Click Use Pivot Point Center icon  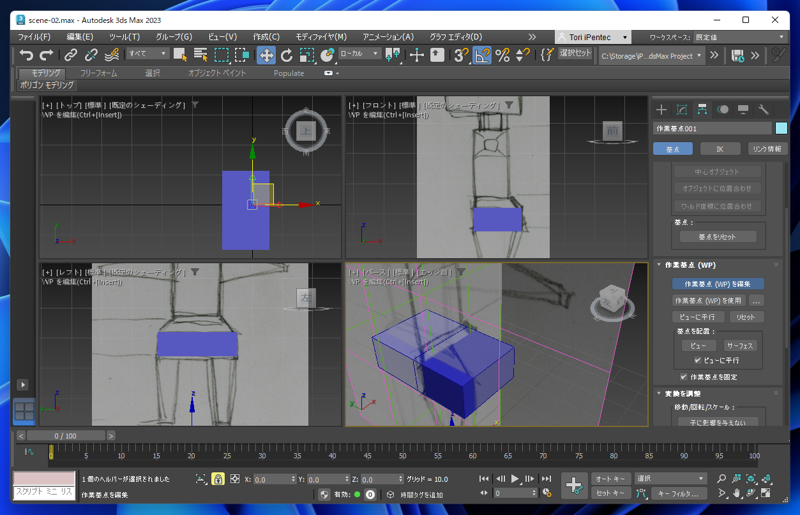[393, 55]
